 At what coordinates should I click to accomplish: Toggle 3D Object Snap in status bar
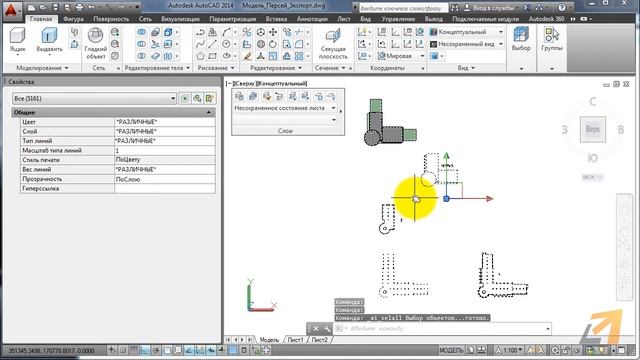point(178,350)
